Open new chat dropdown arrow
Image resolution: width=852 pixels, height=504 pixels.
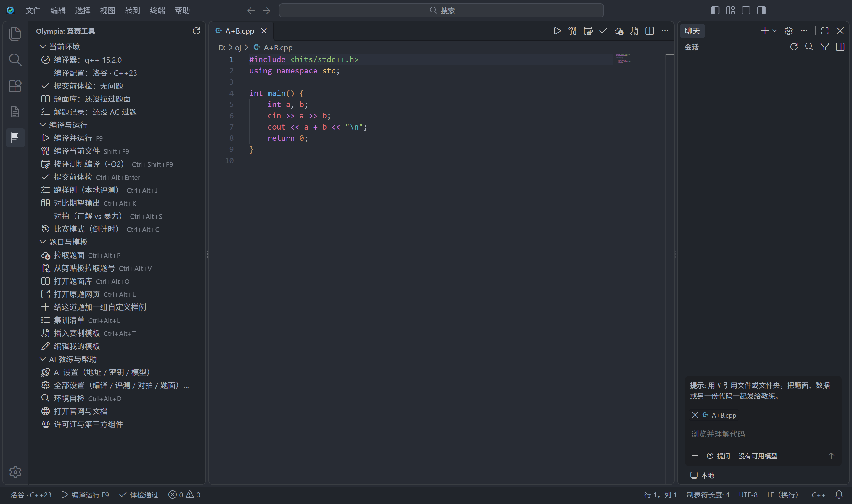point(775,31)
